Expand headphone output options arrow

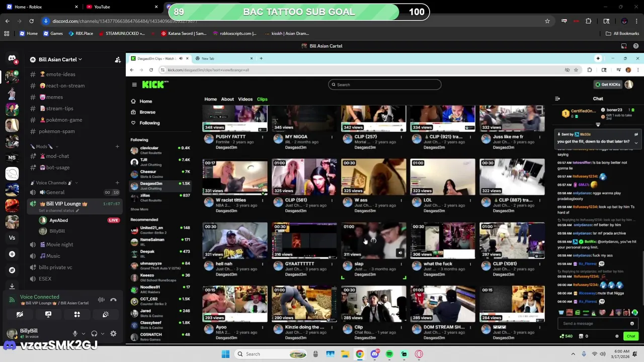[103, 333]
